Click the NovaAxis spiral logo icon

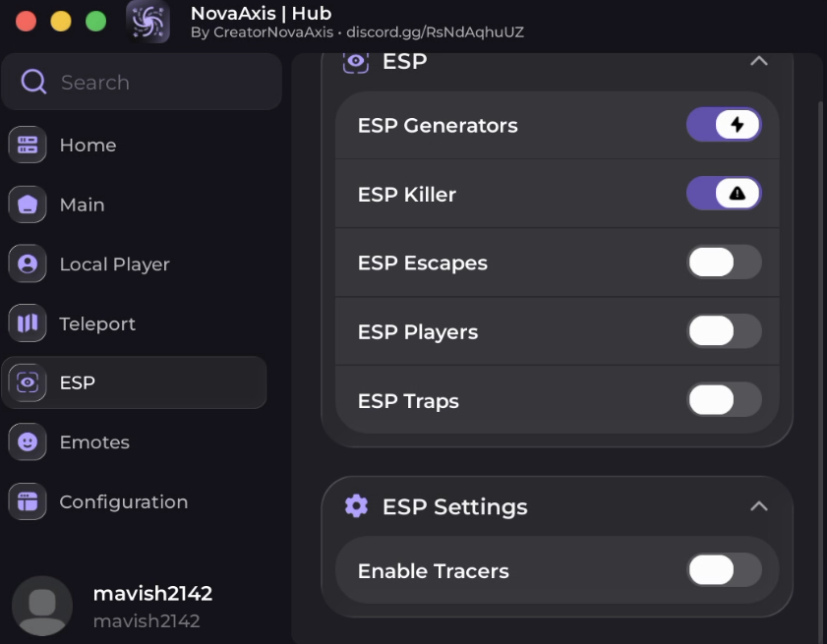[x=148, y=22]
